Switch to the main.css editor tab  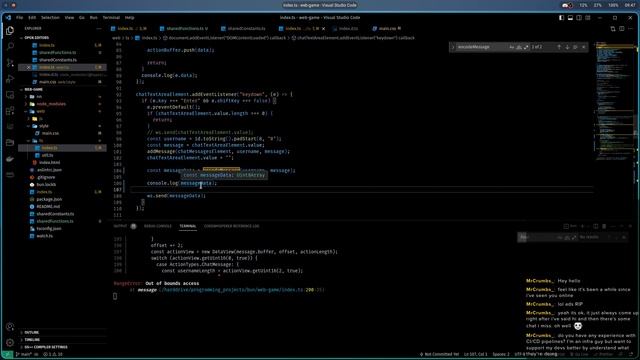click(x=387, y=29)
